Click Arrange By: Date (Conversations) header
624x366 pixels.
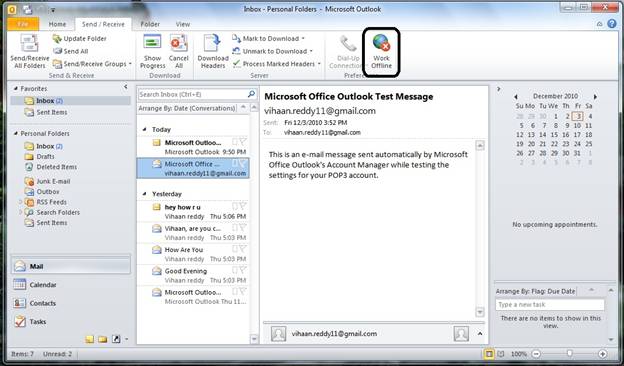coord(187,108)
